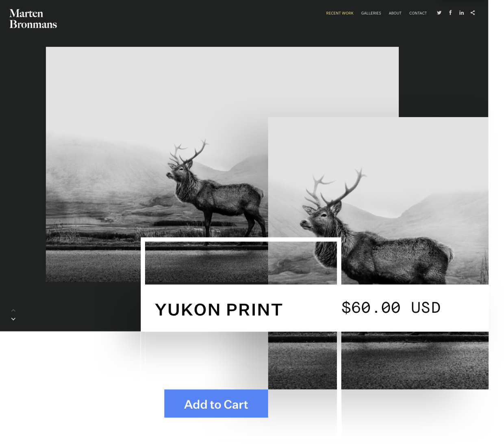Click the $60.00 USD price label
Image resolution: width=504 pixels, height=444 pixels.
(x=391, y=308)
